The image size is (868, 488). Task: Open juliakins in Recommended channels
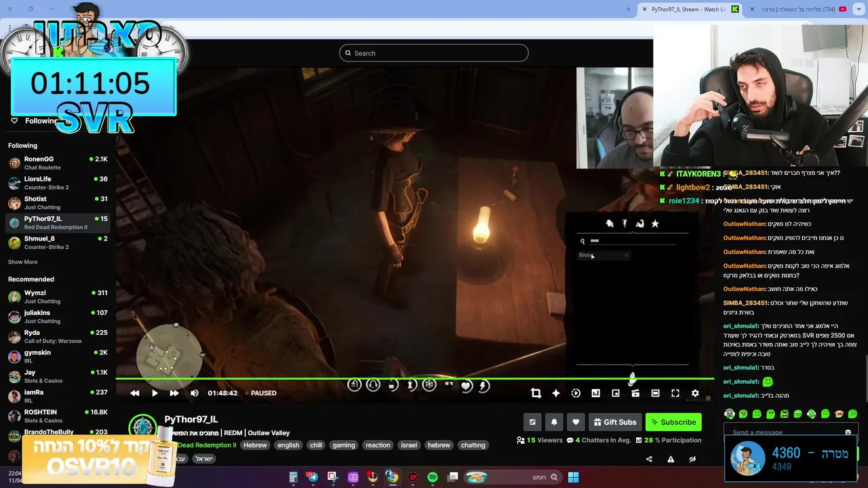[x=58, y=317]
